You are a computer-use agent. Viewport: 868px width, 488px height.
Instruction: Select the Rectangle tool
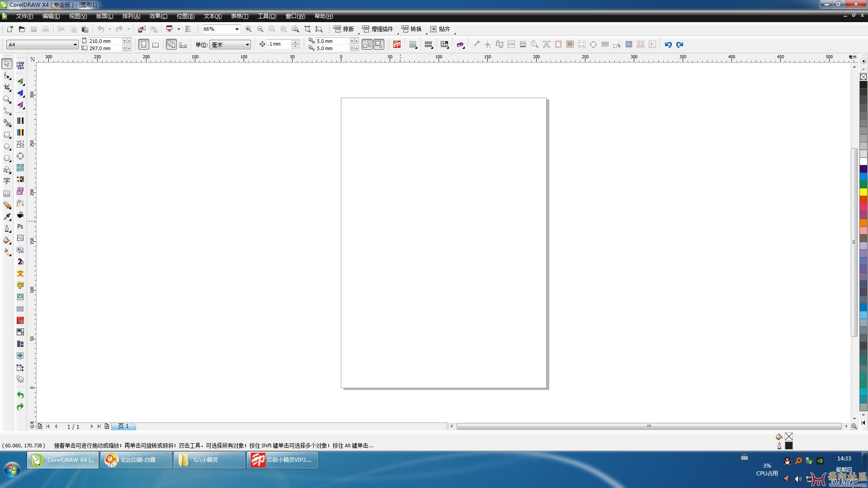pos(7,135)
